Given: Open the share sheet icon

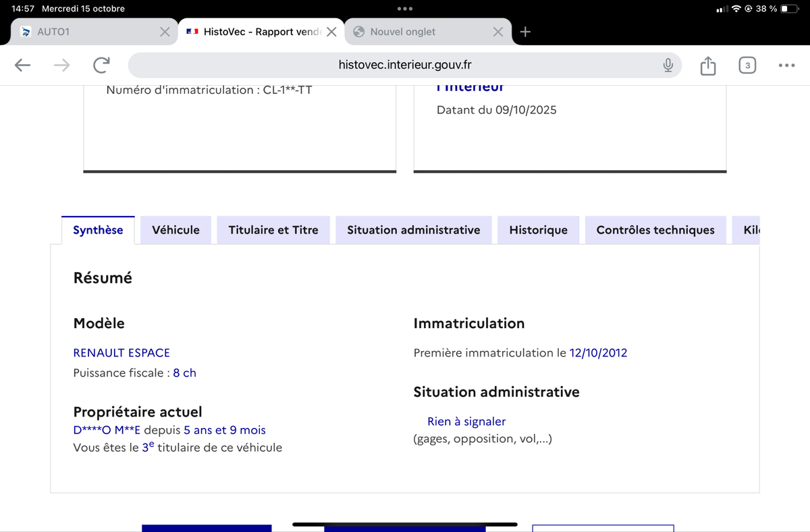Looking at the screenshot, I should pyautogui.click(x=707, y=65).
